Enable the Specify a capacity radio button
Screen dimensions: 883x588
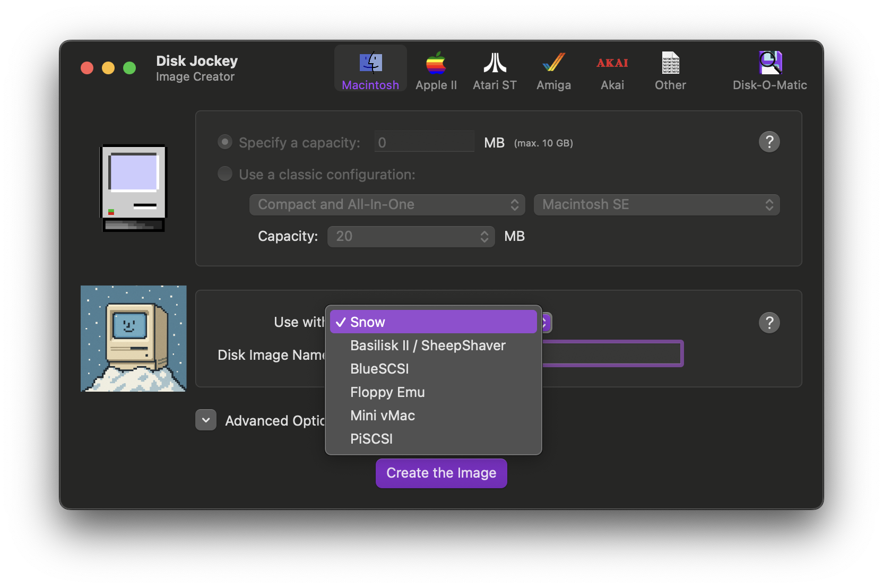pos(225,142)
